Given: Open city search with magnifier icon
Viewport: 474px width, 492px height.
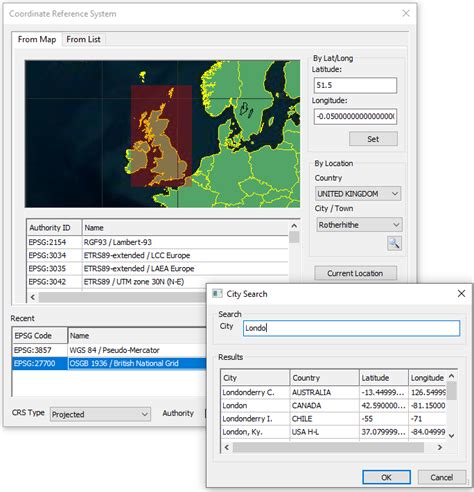Looking at the screenshot, I should pyautogui.click(x=394, y=243).
